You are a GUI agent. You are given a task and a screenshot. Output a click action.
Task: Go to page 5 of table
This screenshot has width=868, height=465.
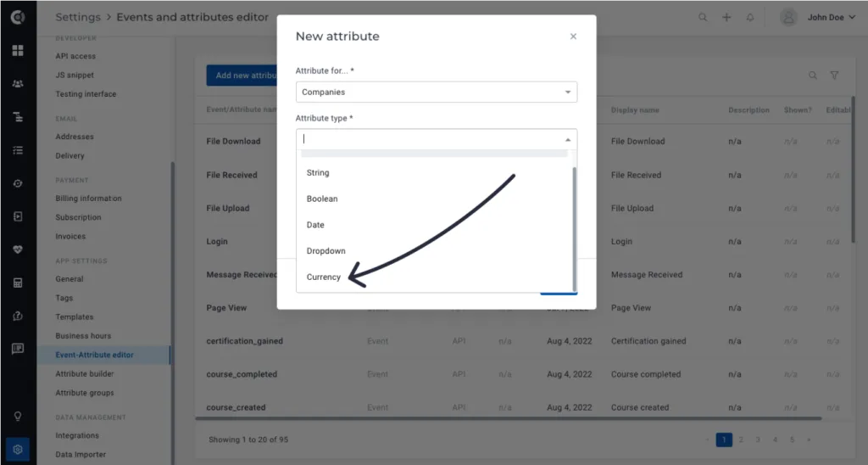(x=793, y=440)
